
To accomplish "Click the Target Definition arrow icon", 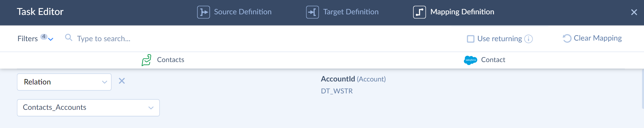I will coord(312,12).
